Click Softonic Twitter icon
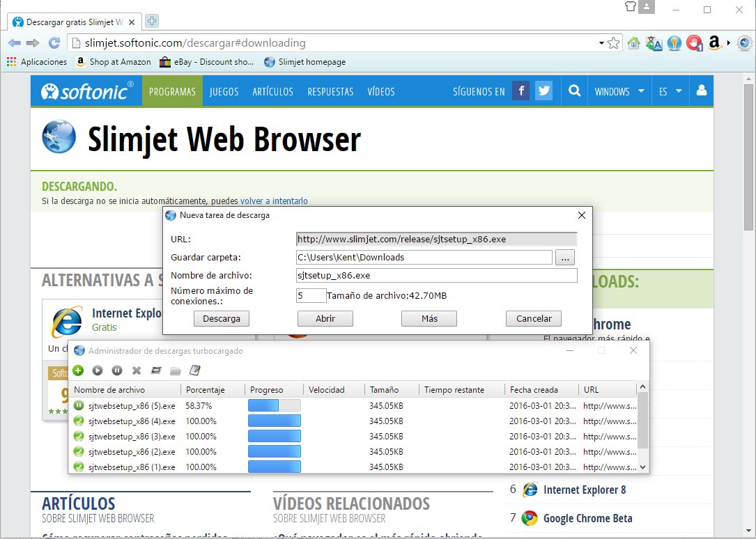Screen dimensions: 756x539 pyautogui.click(x=544, y=91)
